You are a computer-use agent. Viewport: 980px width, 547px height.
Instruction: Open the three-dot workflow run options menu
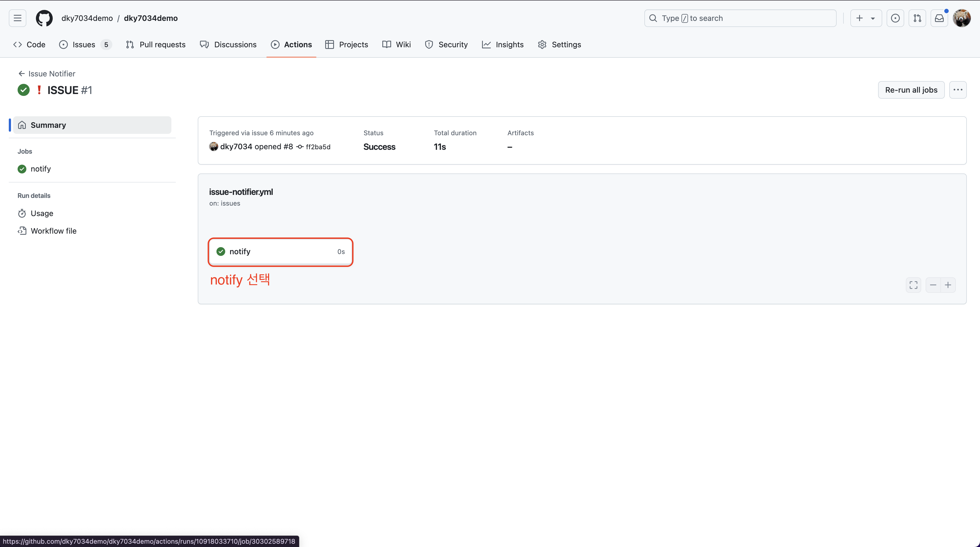957,90
